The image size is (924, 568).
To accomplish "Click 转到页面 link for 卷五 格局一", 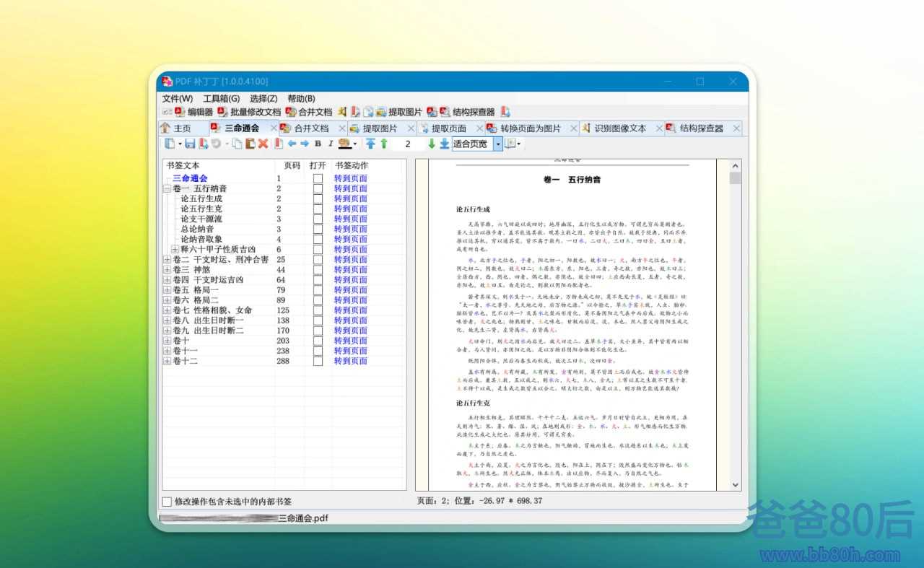I will [x=350, y=290].
